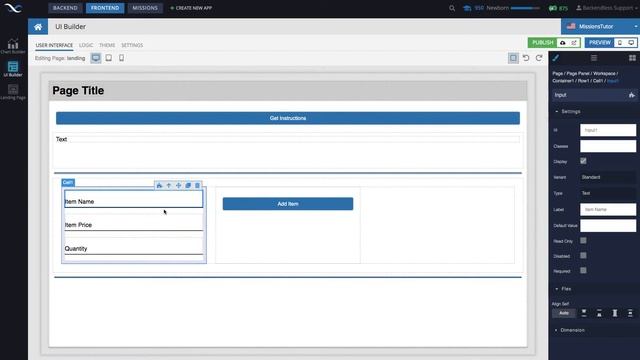Click the logic puzzle icon on the selected input toolbar

[x=159, y=185]
